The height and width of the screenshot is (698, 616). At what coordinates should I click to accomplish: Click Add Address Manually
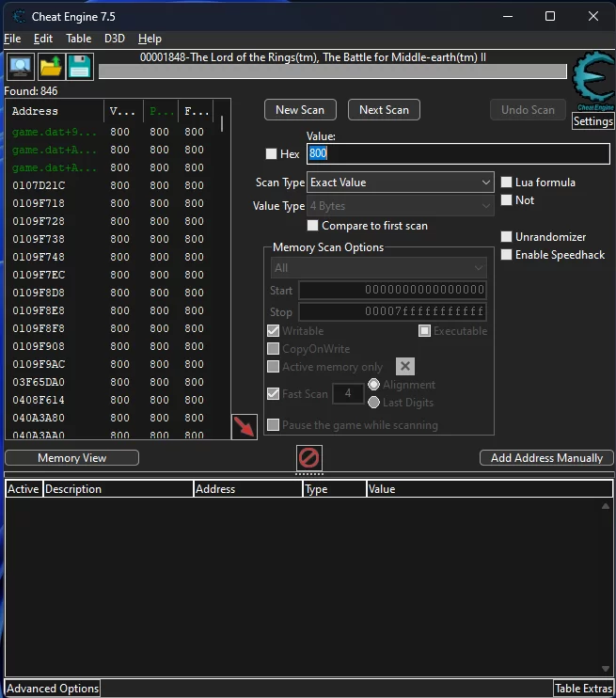pos(546,458)
